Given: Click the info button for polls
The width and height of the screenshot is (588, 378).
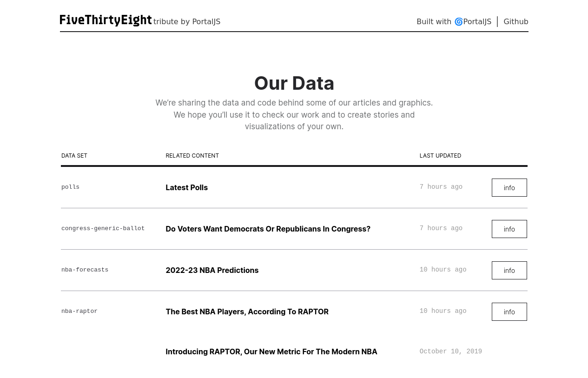Looking at the screenshot, I should point(509,188).
